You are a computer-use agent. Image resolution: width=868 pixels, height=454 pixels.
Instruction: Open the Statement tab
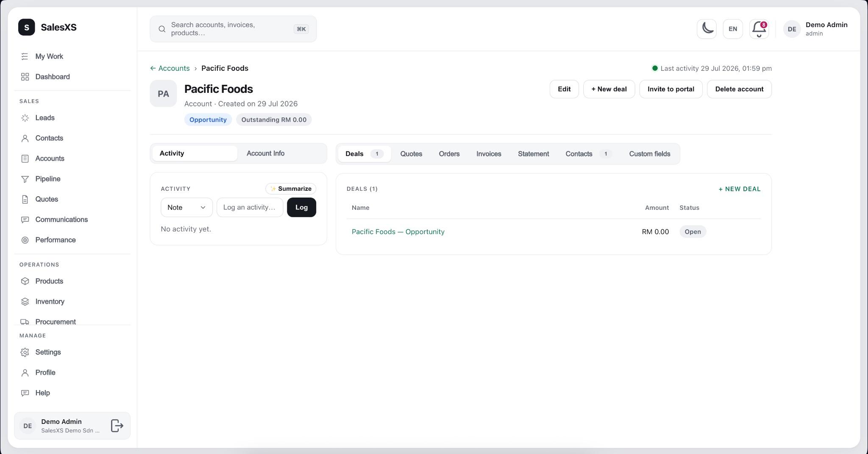click(x=533, y=154)
